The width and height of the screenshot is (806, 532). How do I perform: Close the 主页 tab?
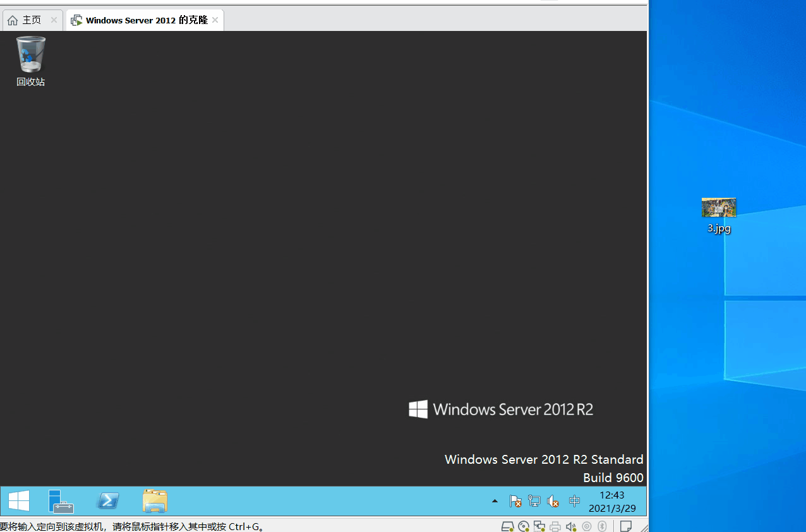(x=54, y=20)
